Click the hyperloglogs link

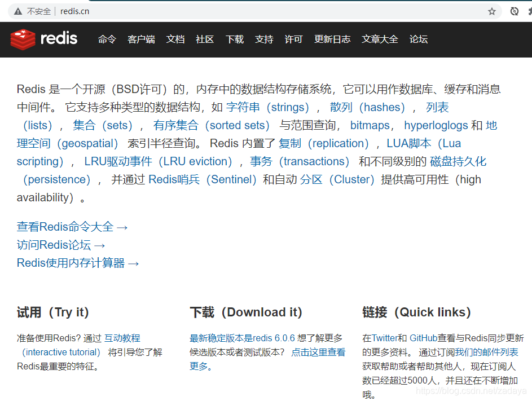(436, 125)
